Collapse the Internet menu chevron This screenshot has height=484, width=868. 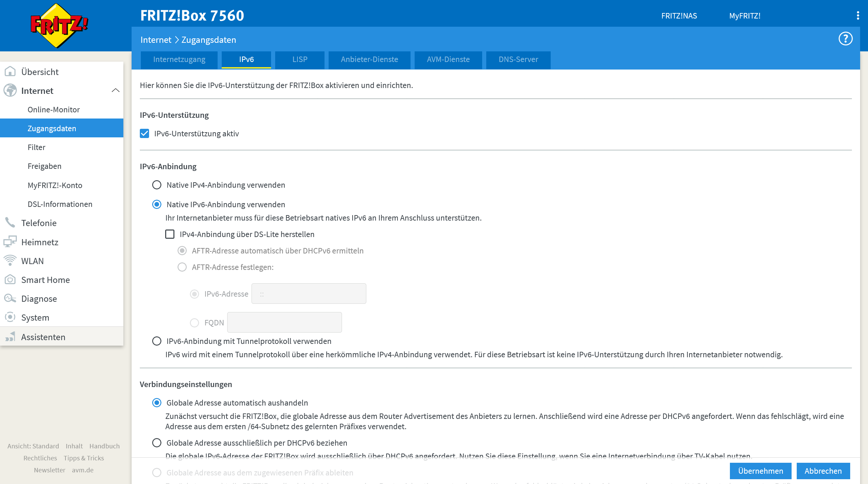tap(115, 90)
